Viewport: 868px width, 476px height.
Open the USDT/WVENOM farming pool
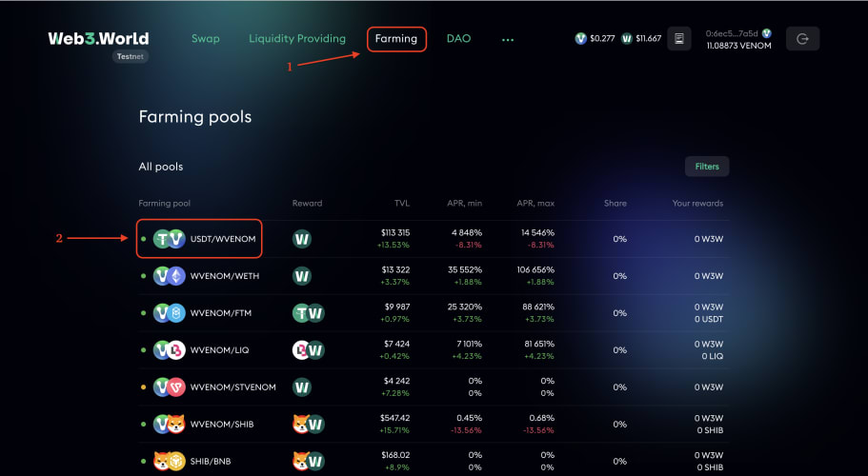434,239
